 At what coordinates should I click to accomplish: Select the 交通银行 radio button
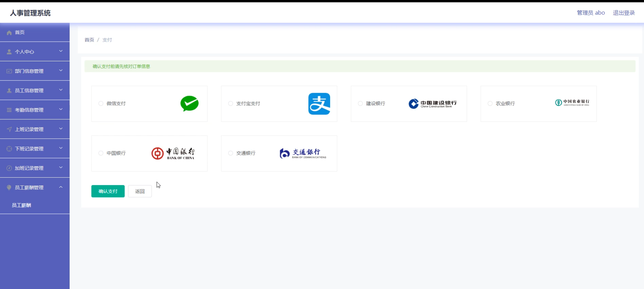pos(230,153)
